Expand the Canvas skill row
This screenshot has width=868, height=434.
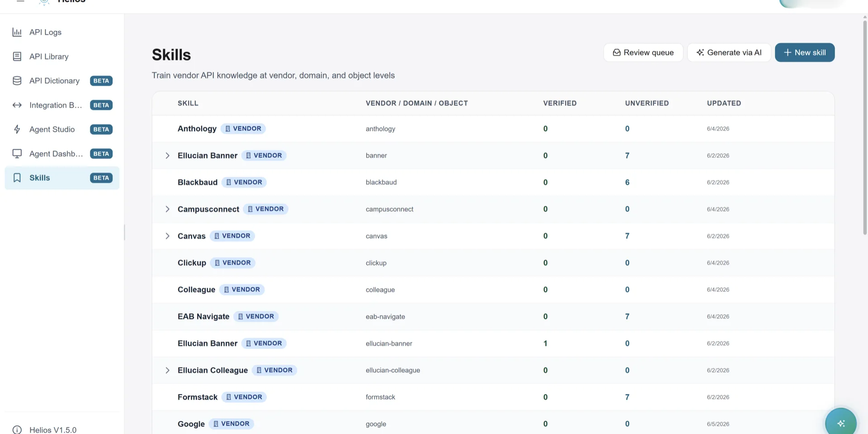click(x=167, y=236)
